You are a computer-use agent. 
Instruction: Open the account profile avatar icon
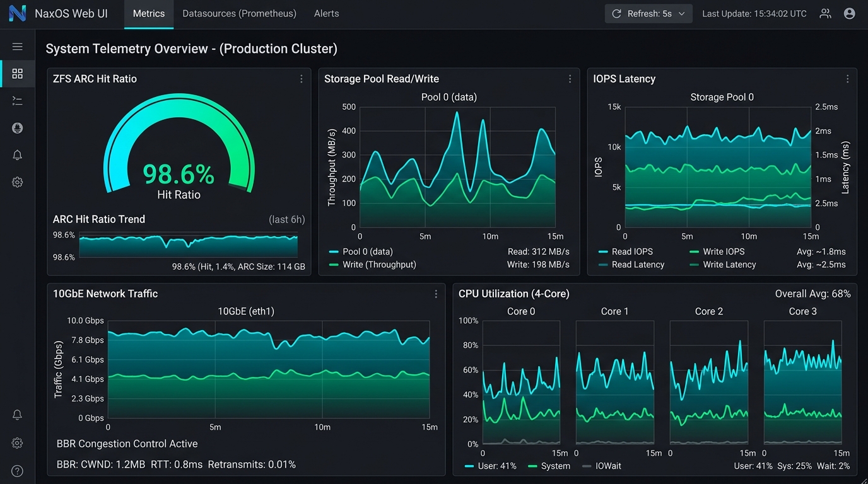[x=850, y=13]
